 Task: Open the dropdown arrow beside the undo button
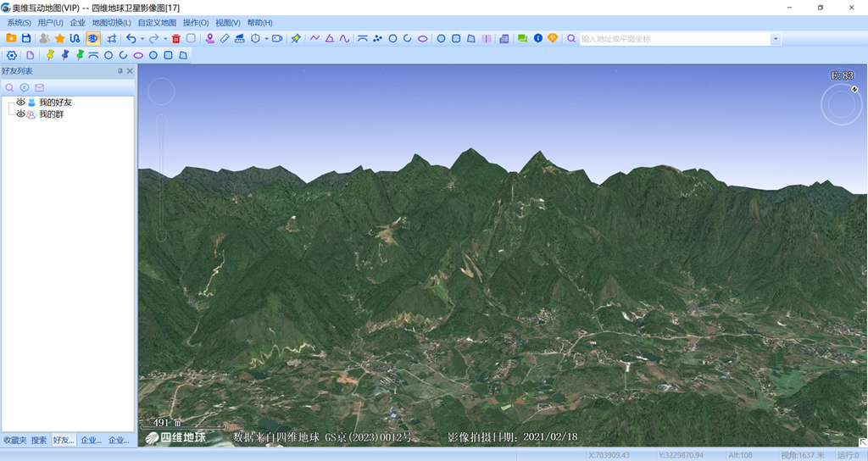(142, 39)
